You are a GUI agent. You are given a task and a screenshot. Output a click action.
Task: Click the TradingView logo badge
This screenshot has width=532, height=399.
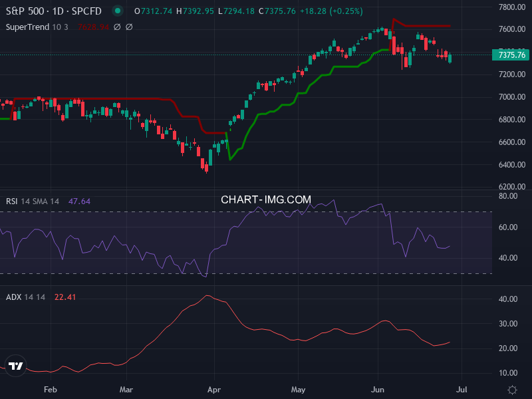tap(15, 366)
